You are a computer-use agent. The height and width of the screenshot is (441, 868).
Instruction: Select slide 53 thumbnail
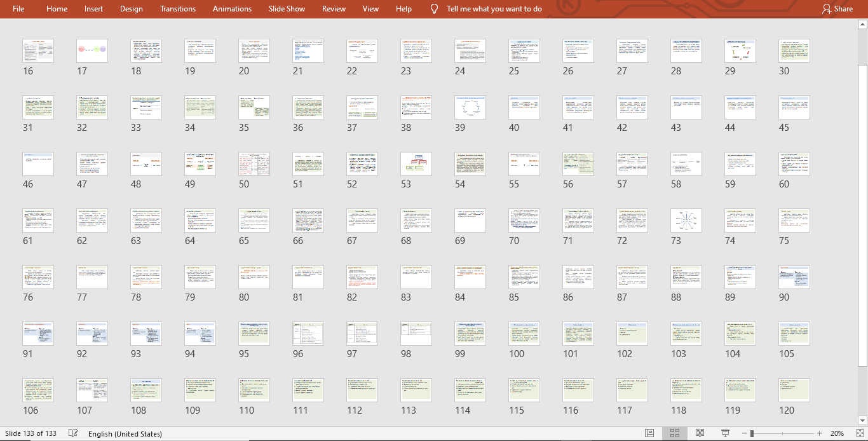pyautogui.click(x=416, y=164)
